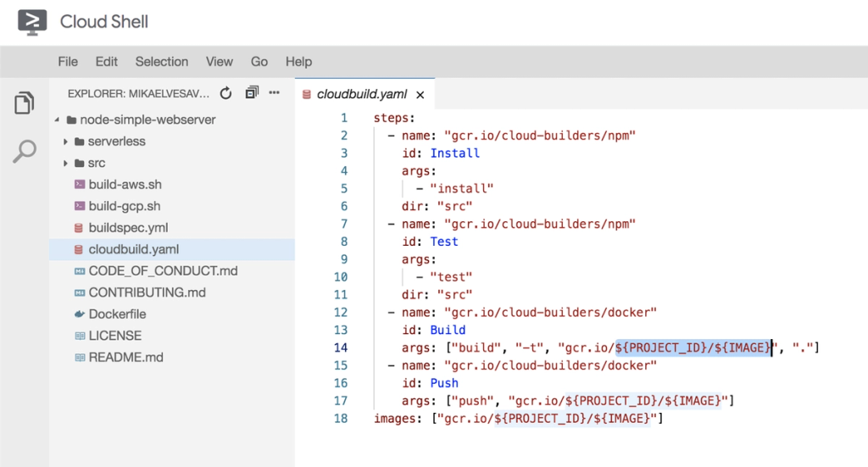The width and height of the screenshot is (868, 467).
Task: Open the Explorer files icon in sidebar
Action: [x=24, y=103]
